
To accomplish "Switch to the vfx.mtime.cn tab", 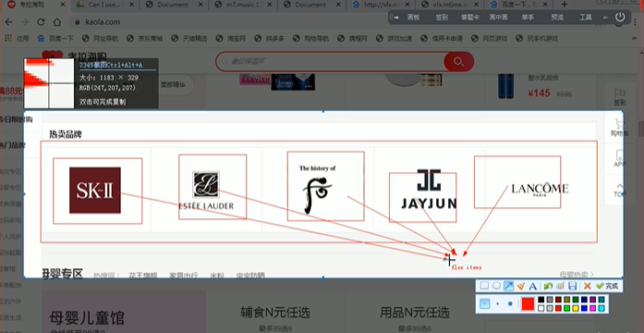I will (x=450, y=5).
